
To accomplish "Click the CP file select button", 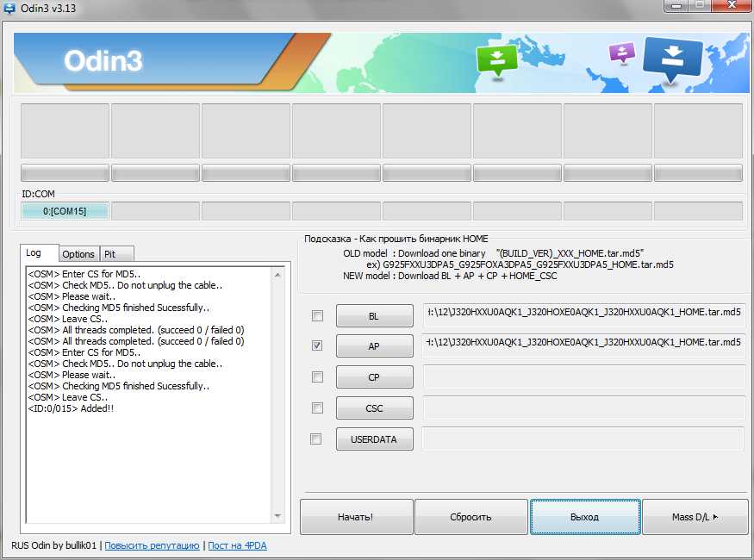I will coord(374,377).
